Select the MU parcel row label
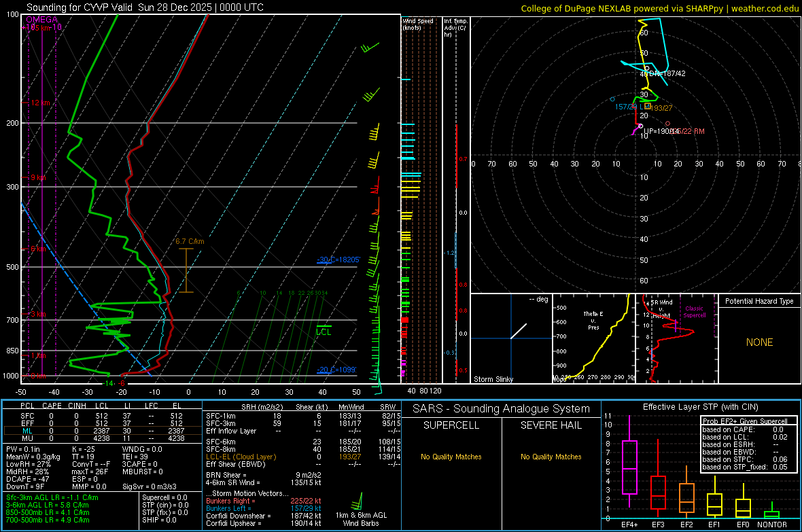Image resolution: width=802 pixels, height=532 pixels. [27, 438]
